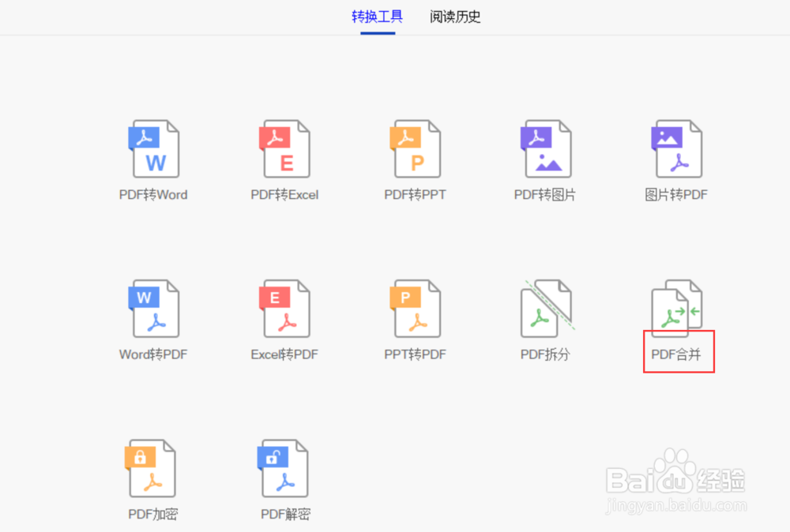The height and width of the screenshot is (532, 790).
Task: Click the PDF转图片 label text
Action: [x=545, y=195]
